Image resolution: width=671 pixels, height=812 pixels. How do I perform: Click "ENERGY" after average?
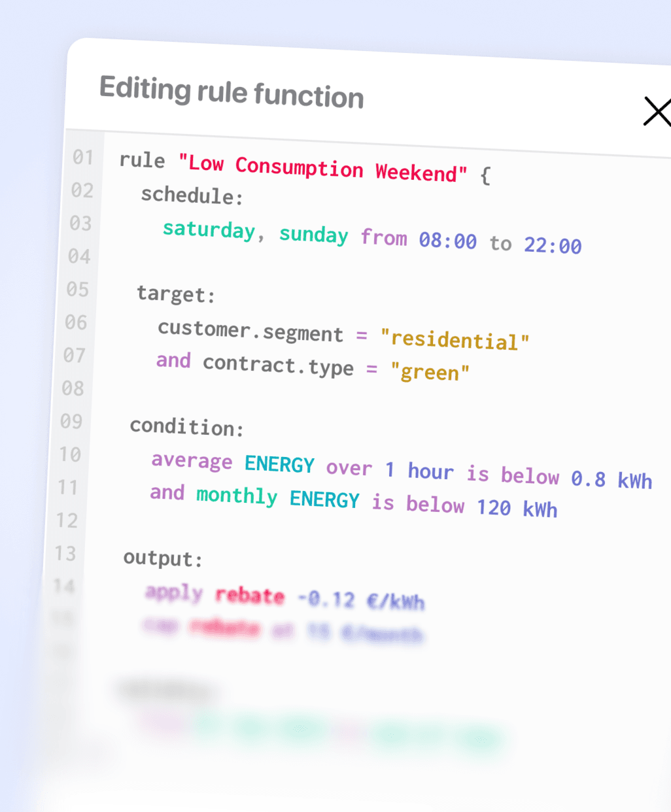[280, 464]
